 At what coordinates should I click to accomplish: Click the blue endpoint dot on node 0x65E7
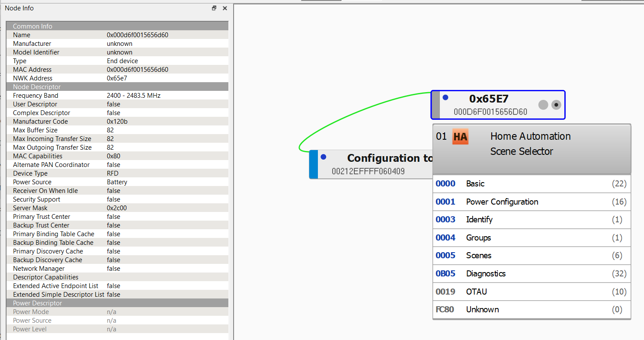(445, 97)
